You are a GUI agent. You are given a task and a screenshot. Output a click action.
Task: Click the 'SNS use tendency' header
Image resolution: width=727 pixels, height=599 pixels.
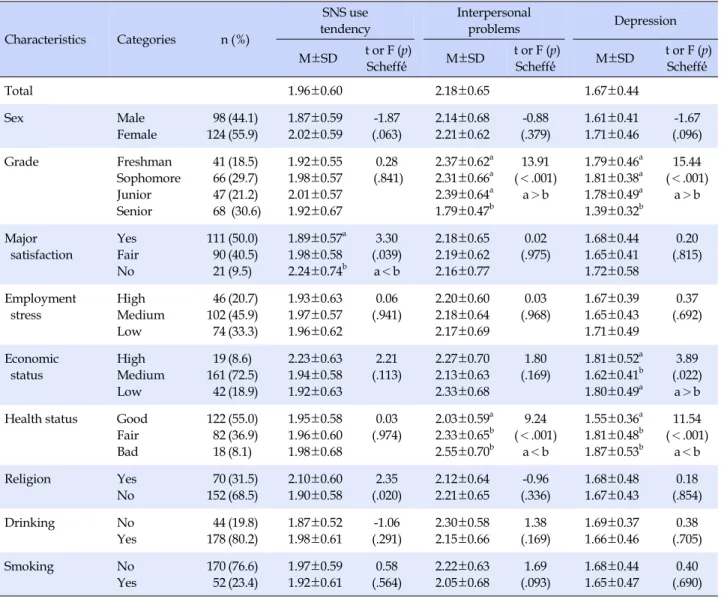point(345,21)
